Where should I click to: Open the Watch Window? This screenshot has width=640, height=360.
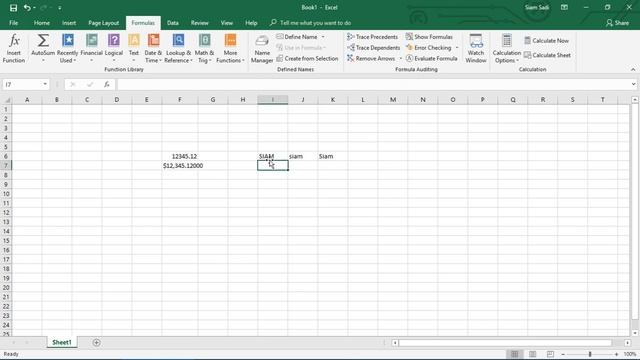pyautogui.click(x=476, y=49)
